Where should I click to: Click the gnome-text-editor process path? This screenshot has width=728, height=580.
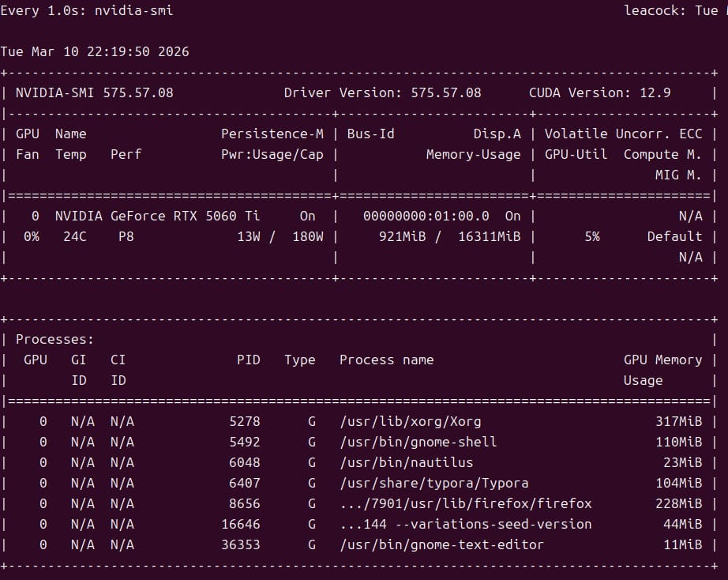(x=441, y=544)
